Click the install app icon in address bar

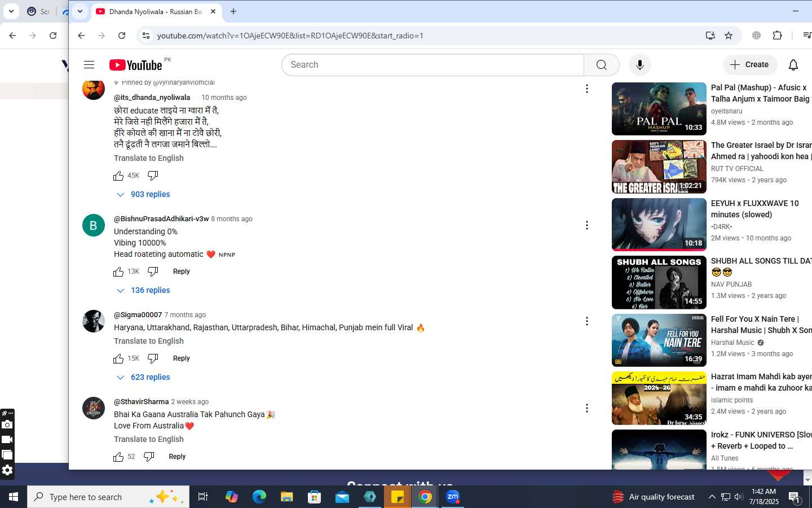coord(710,36)
